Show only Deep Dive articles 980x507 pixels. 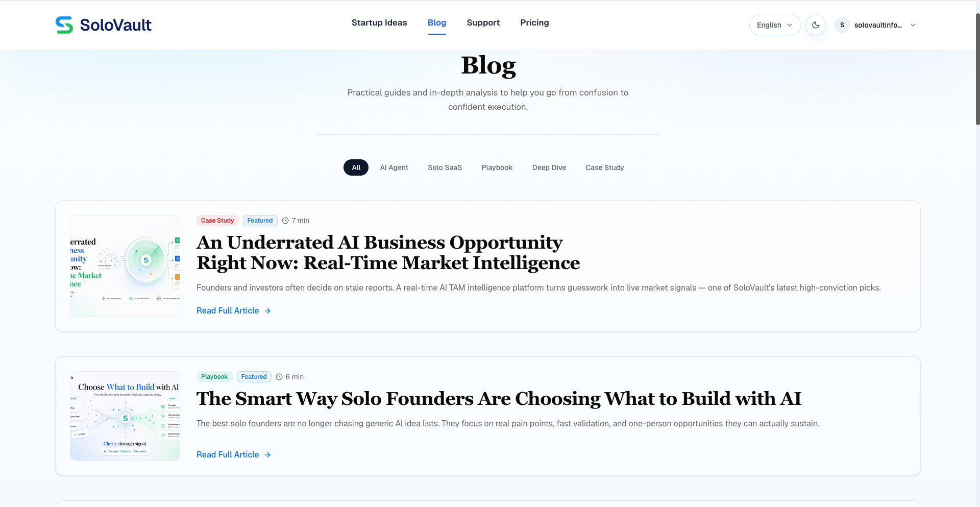click(x=549, y=167)
